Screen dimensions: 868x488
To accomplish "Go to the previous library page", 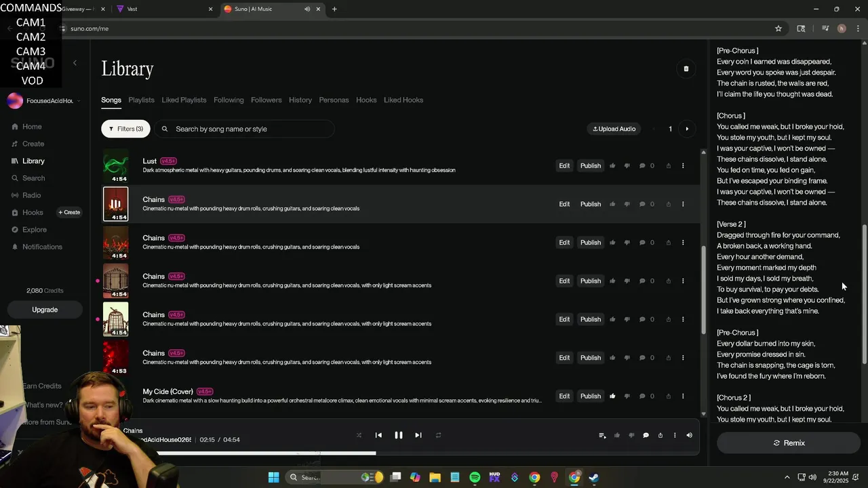I will tap(654, 129).
